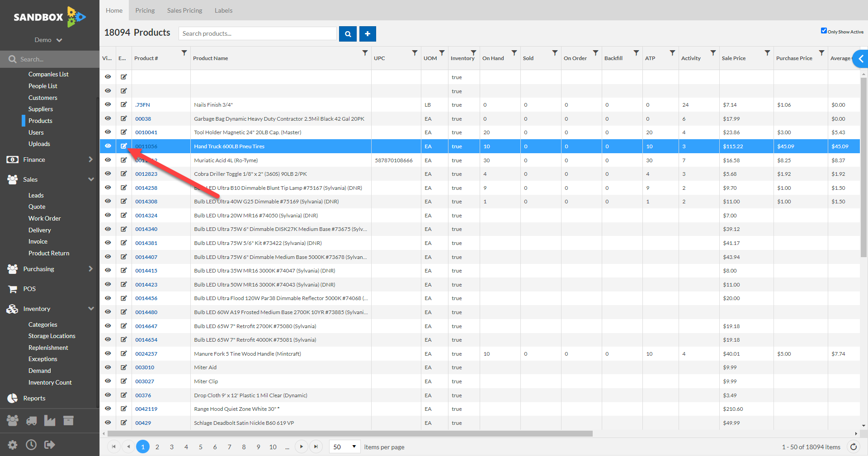Viewport: 868px width, 456px height.
Task: Click the blue search magnifier button
Action: click(x=348, y=34)
